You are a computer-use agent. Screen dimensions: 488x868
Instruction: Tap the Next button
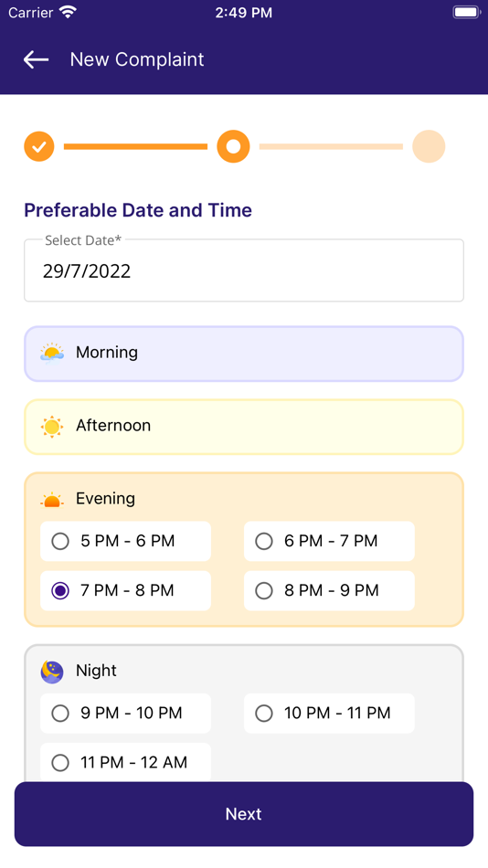(x=244, y=814)
